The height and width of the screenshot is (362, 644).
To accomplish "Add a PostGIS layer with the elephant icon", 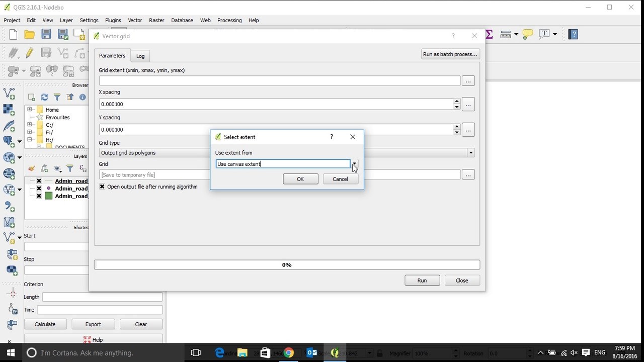I will click(8, 141).
